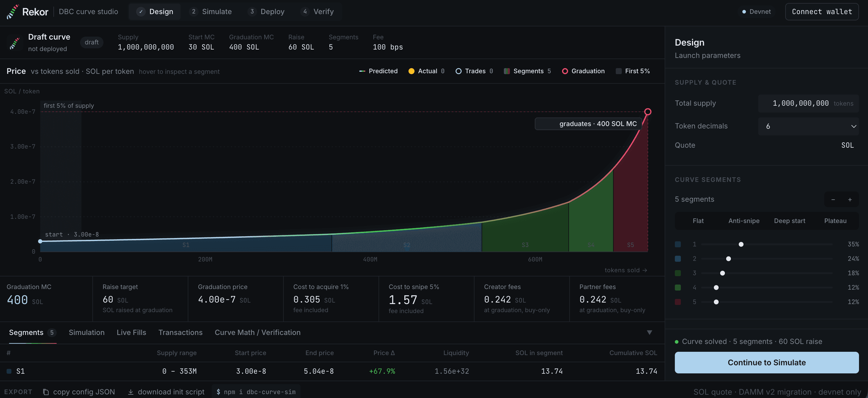Open Curve Math / Verification tab

257,333
